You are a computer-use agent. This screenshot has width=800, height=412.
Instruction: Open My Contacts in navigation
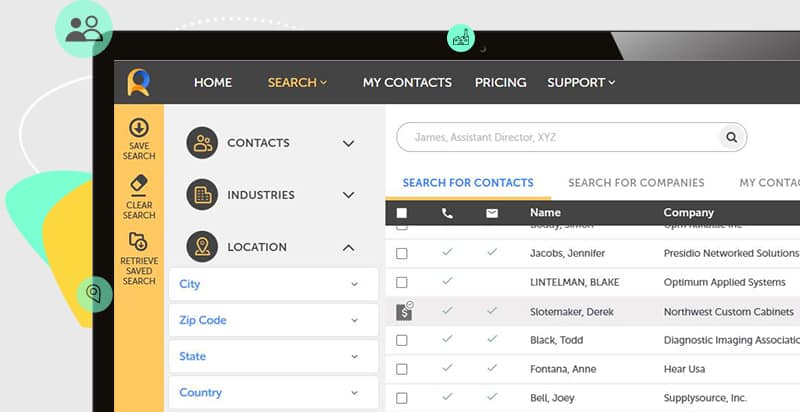pyautogui.click(x=407, y=83)
